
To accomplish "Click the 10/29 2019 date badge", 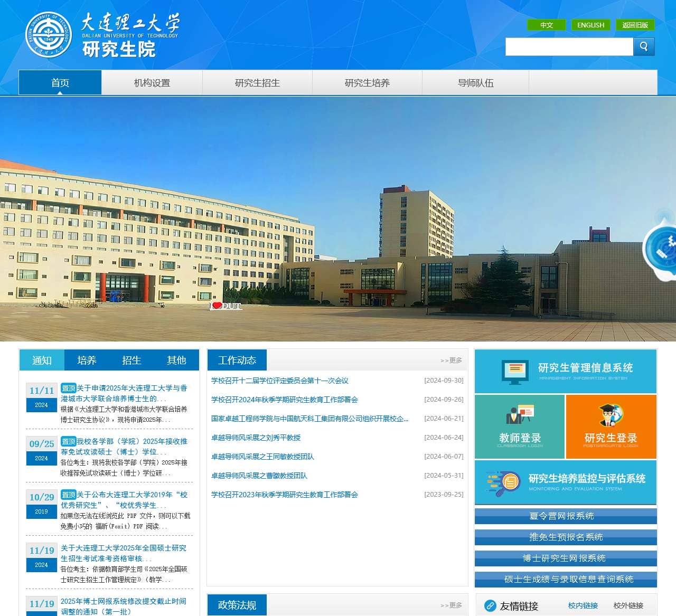I will coord(42,504).
